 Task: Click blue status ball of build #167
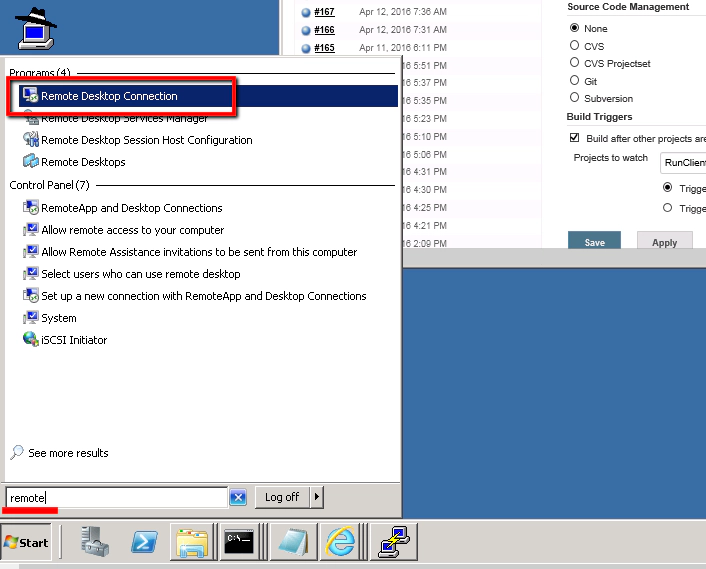(306, 13)
